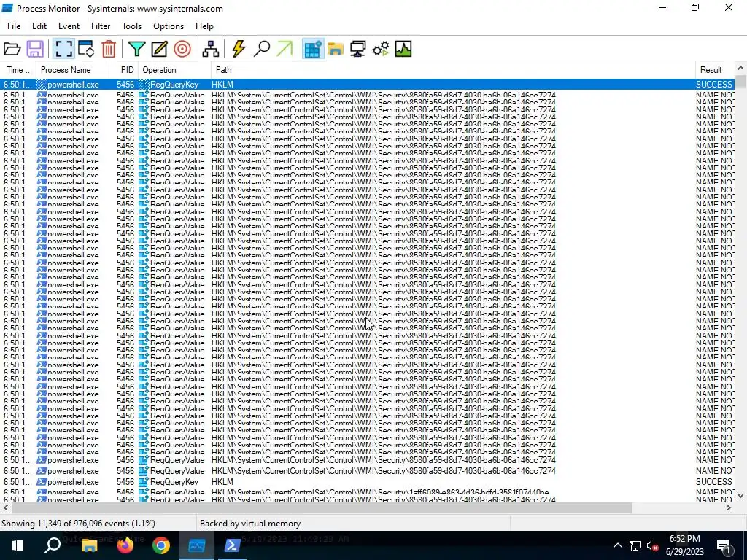Toggle Show Profiling Events
Screen dimensions: 747x560
click(403, 49)
